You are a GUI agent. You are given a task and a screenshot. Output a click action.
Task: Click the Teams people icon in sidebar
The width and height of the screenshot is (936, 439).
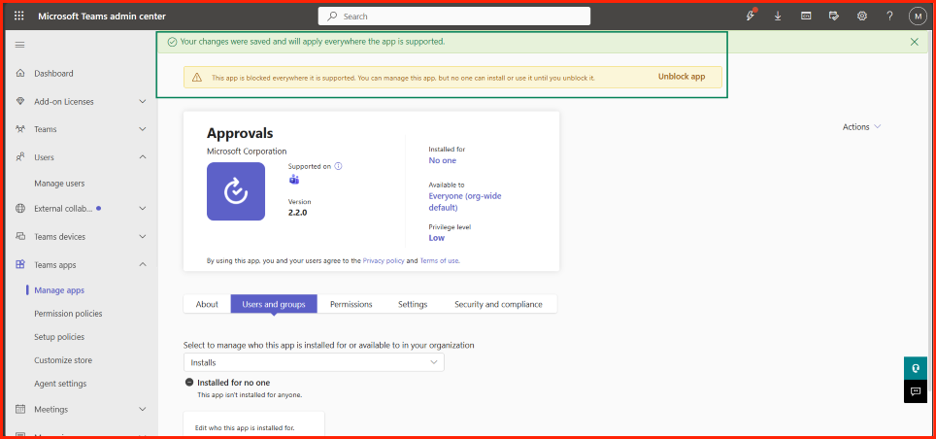click(x=20, y=129)
